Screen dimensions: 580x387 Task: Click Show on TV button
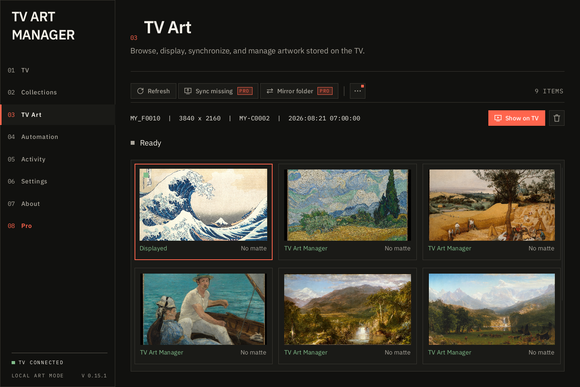tap(516, 118)
